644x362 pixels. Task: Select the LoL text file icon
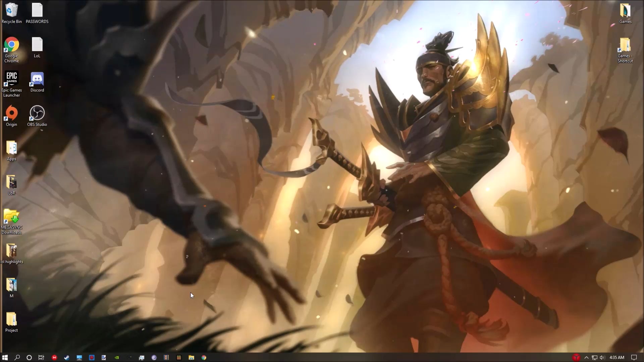(37, 48)
